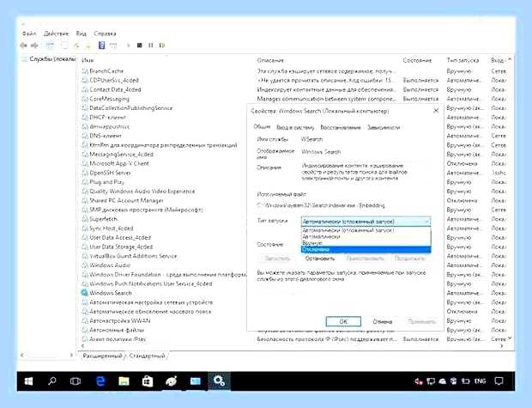Open File Explorer from the taskbar

click(x=124, y=381)
